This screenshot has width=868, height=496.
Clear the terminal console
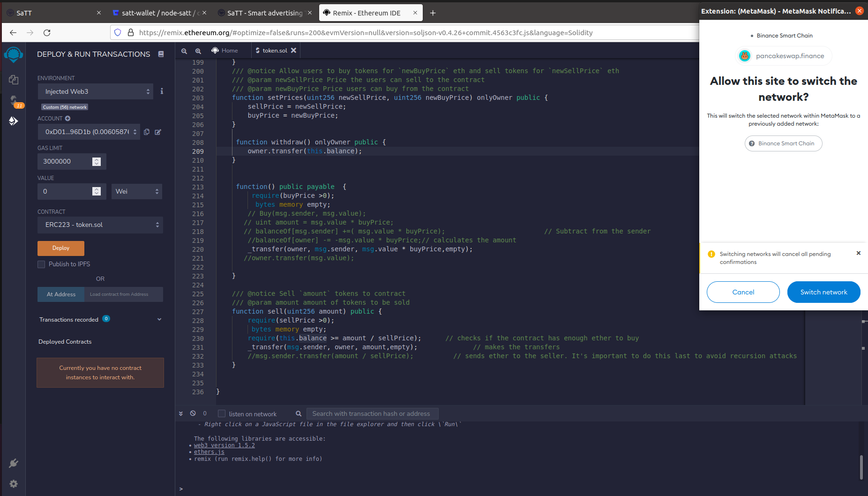pos(193,413)
